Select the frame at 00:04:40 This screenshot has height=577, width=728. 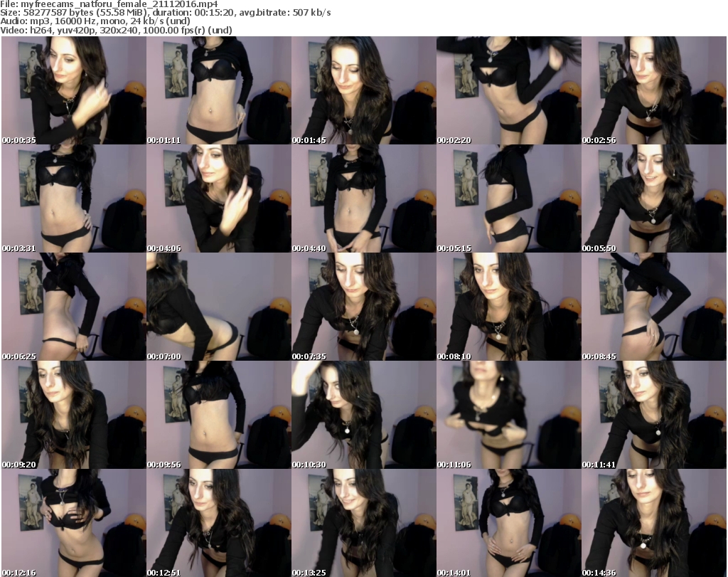coord(363,198)
